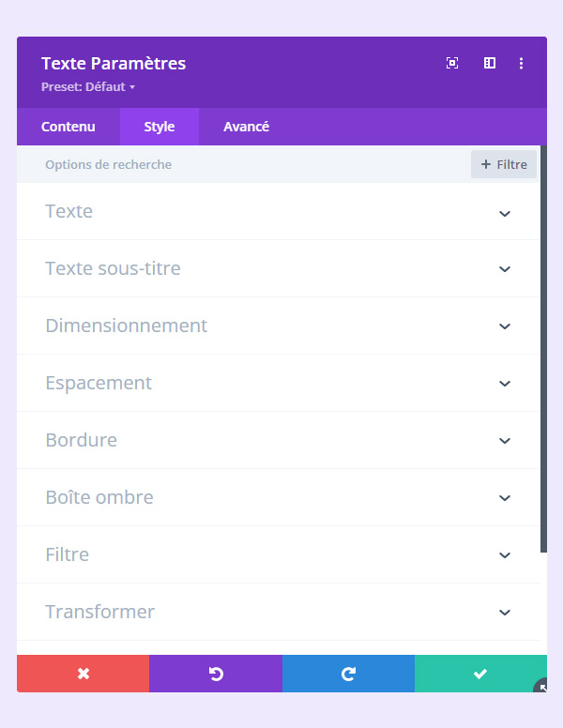Expand the Texte sous-titre section
The height and width of the screenshot is (728, 563).
(x=279, y=269)
